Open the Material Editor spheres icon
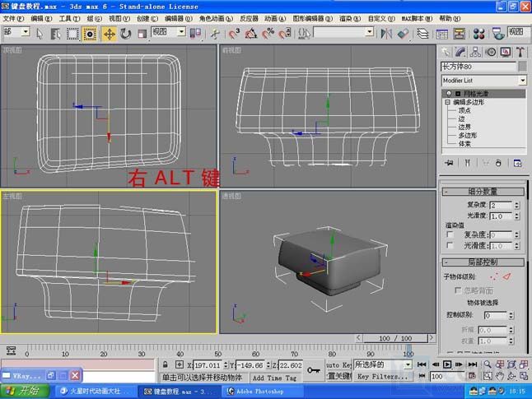Image resolution: width=532 pixels, height=399 pixels. click(478, 34)
